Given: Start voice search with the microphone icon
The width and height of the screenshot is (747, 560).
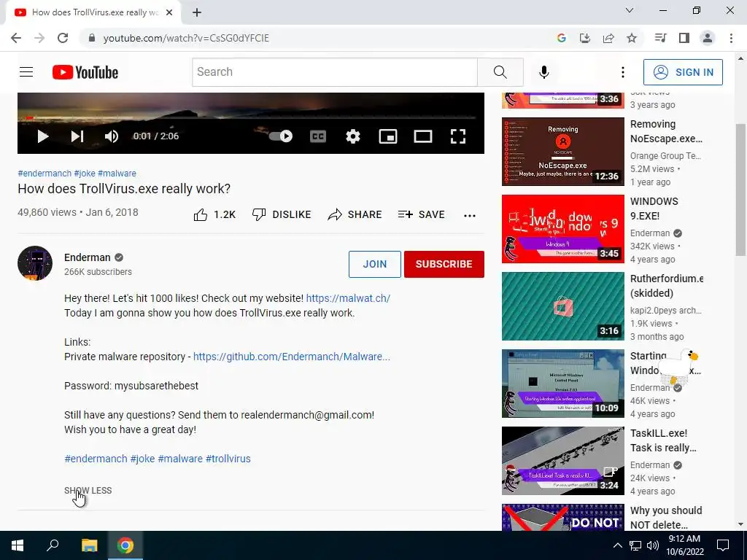Looking at the screenshot, I should (544, 72).
